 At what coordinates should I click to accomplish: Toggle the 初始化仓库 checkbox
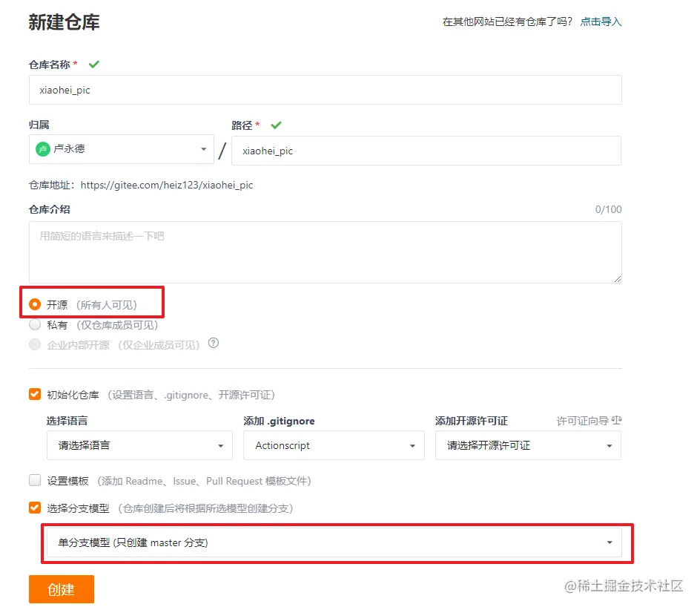pos(35,394)
